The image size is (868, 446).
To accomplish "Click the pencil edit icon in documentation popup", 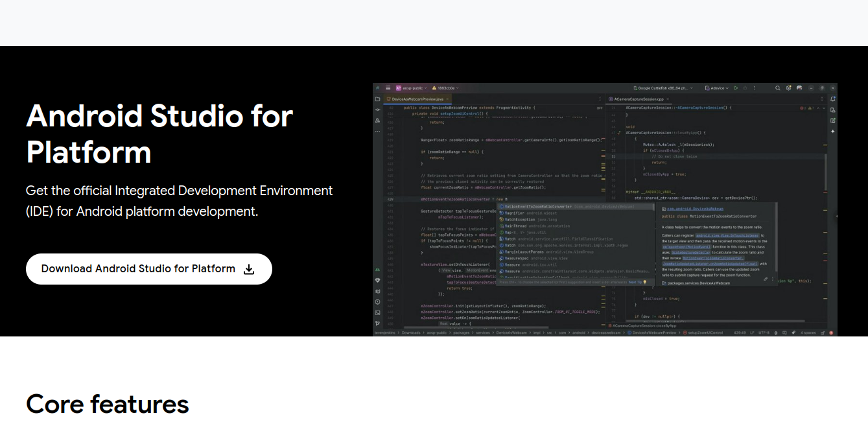I will pos(766,279).
